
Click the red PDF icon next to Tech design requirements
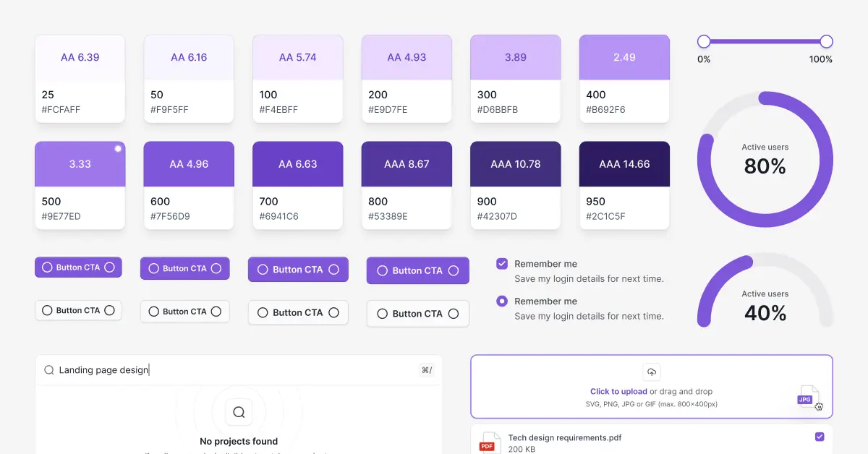[x=489, y=442]
